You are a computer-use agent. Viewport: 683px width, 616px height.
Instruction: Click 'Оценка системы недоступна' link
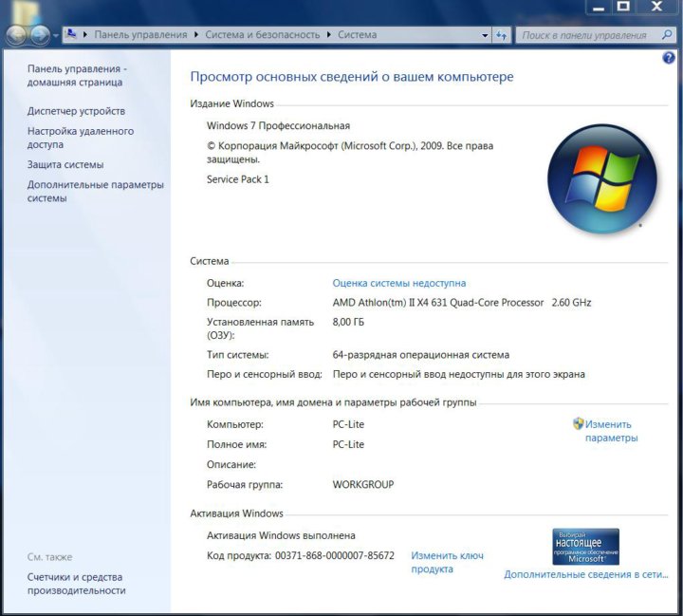pyautogui.click(x=399, y=284)
